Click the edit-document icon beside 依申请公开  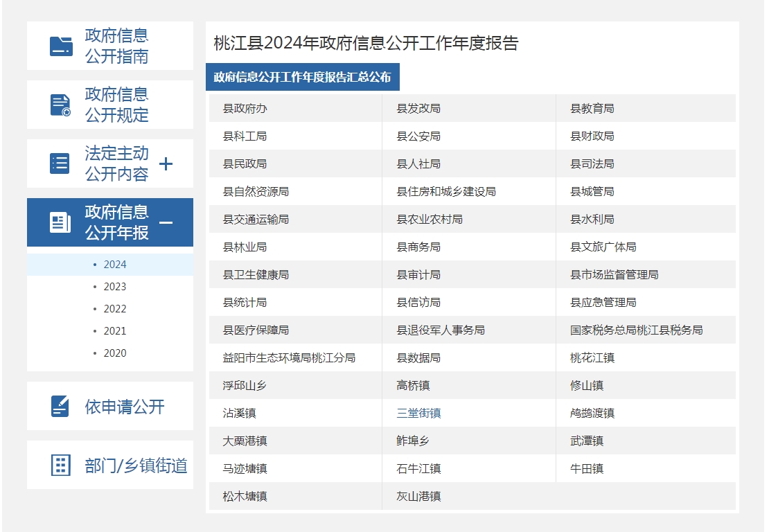[60, 406]
